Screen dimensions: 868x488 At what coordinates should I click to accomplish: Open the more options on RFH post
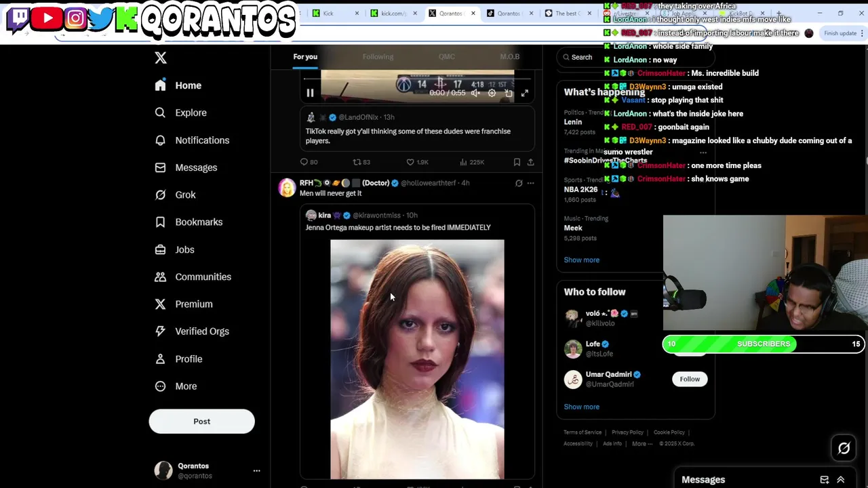point(531,183)
